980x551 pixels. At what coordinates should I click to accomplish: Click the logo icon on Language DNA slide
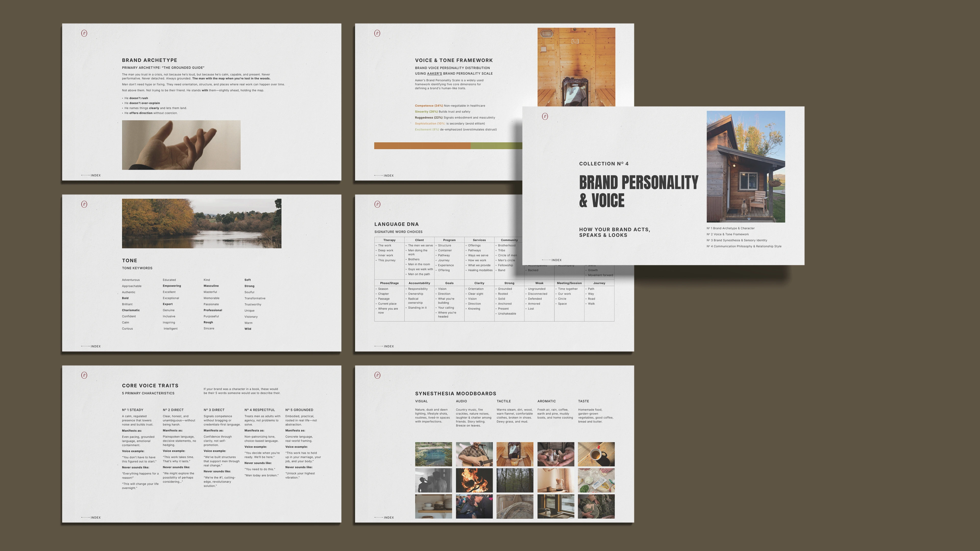coord(377,204)
